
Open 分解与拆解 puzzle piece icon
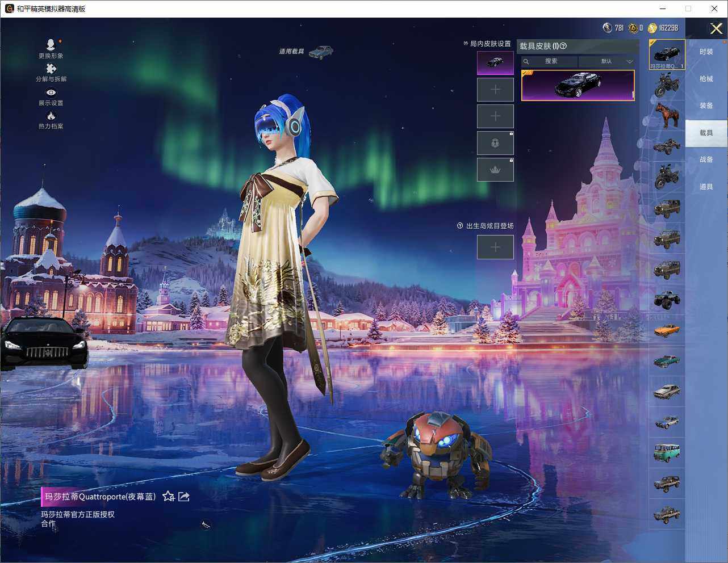coord(51,69)
